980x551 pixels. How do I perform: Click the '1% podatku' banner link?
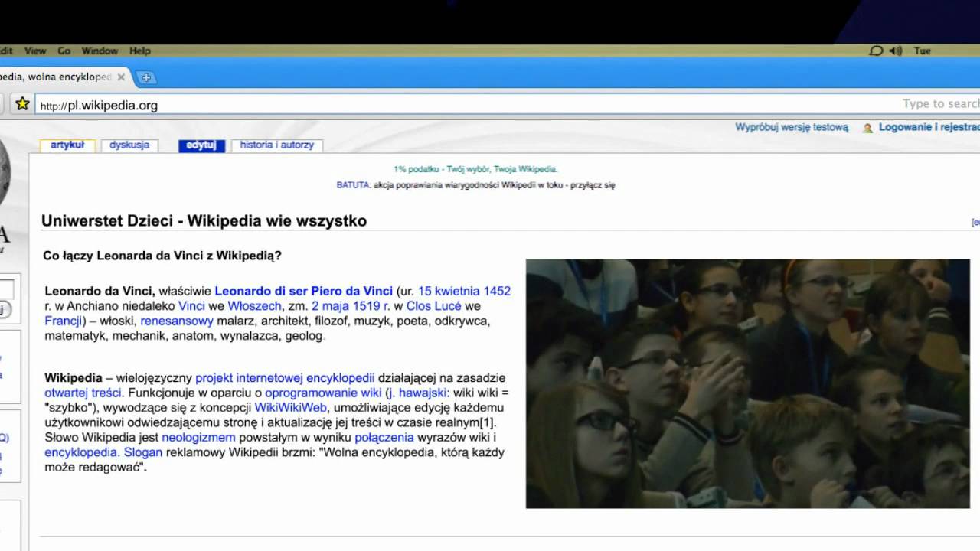click(x=475, y=169)
